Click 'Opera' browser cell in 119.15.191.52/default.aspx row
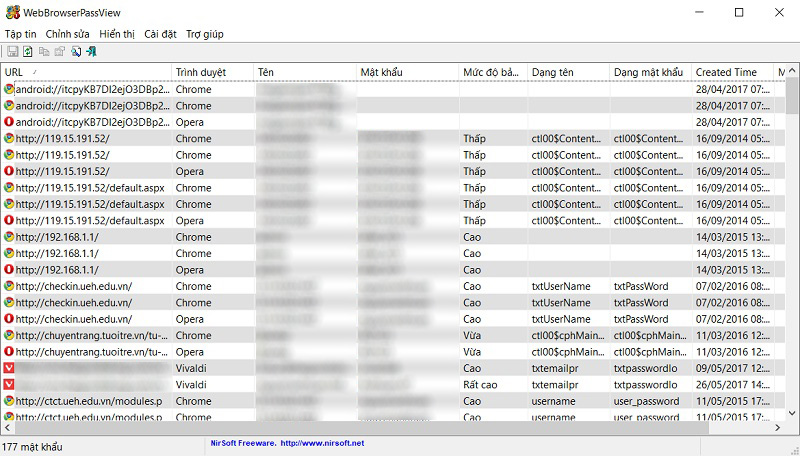 pos(189,220)
